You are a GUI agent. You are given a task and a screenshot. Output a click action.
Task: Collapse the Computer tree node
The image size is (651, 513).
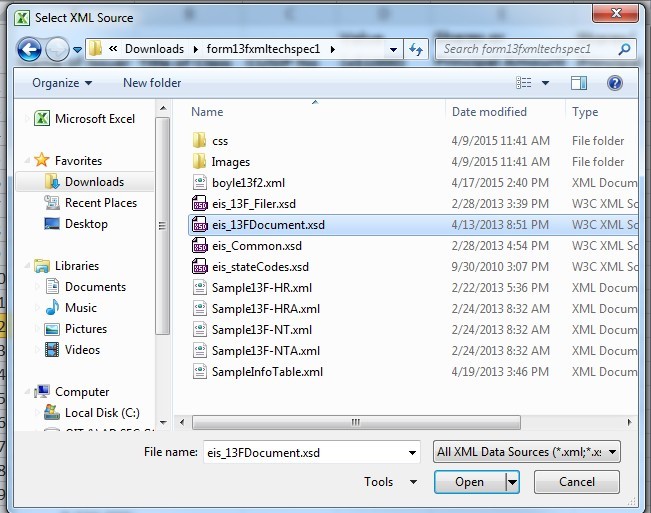tap(27, 391)
